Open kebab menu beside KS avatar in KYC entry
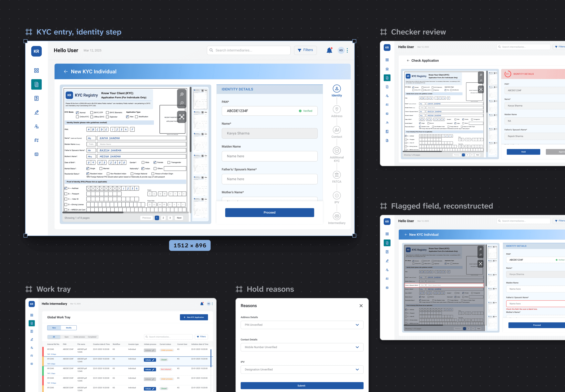 coord(347,50)
